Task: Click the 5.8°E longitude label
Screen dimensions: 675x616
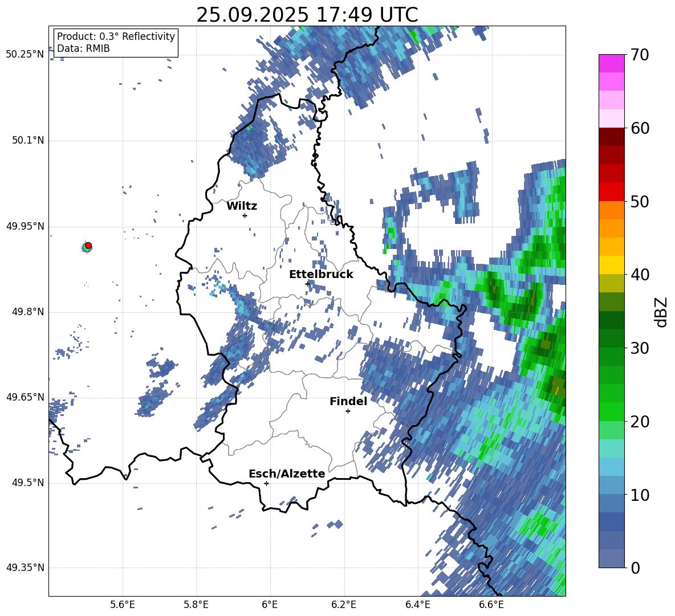Action: click(x=196, y=605)
